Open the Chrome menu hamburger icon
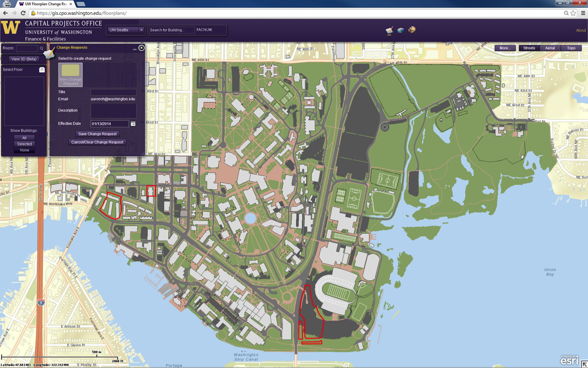 click(583, 13)
